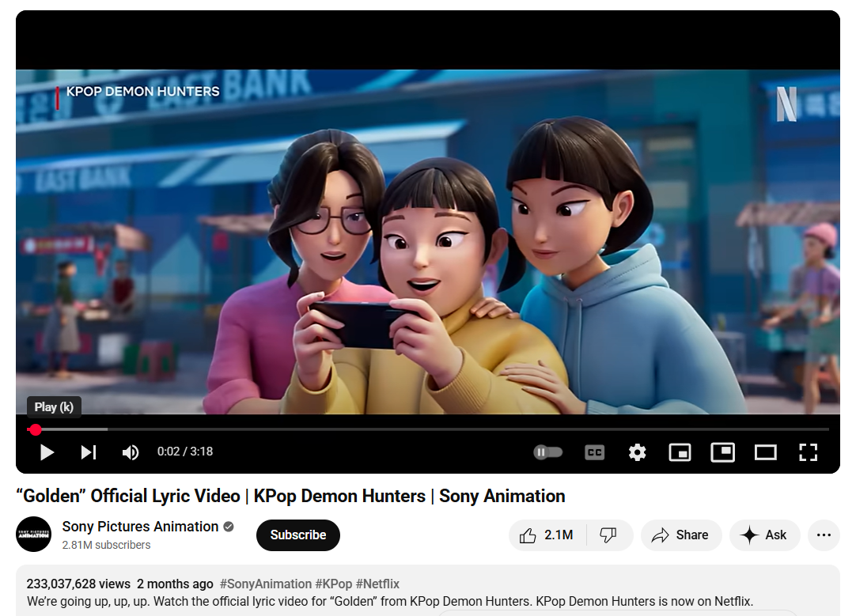Subscribe to Sony Pictures Animation
The height and width of the screenshot is (616, 856).
[x=298, y=535]
